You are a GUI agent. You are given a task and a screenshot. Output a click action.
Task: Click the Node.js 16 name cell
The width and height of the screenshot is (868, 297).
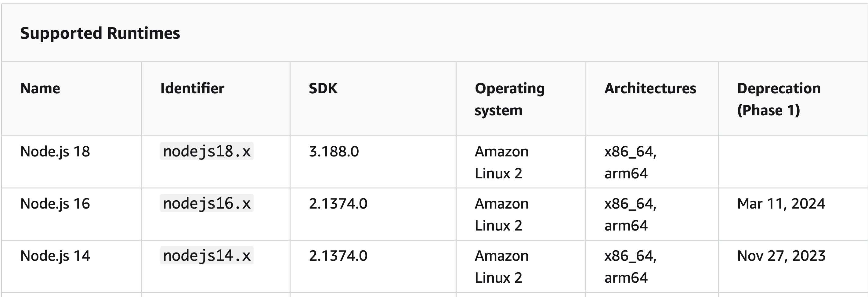[x=55, y=204]
